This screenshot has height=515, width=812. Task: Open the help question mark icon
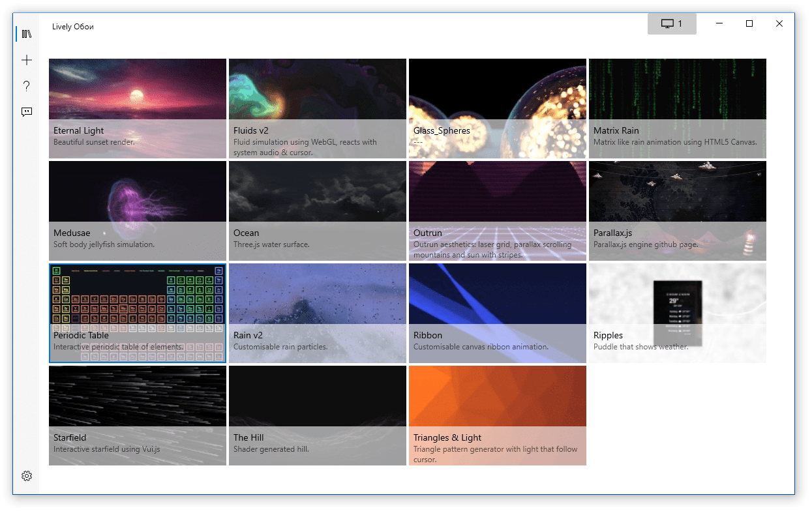coord(27,86)
